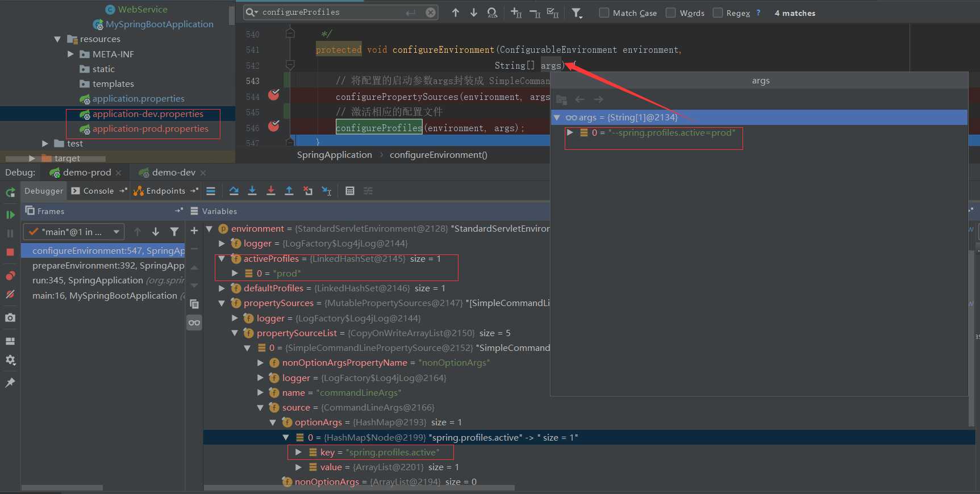The height and width of the screenshot is (494, 980).
Task: Collapse the activeProfiles node
Action: [222, 258]
